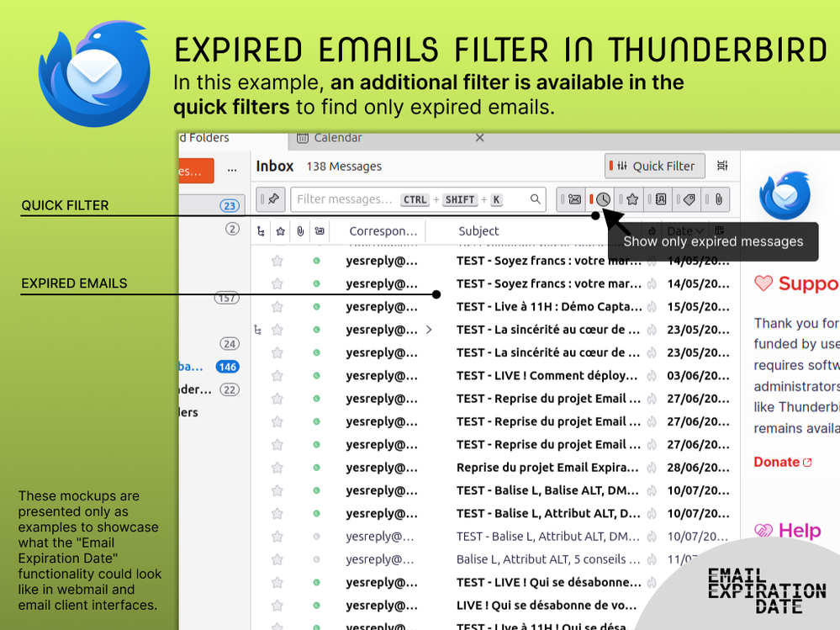Sort by the read status column header icon
This screenshot has height=630, width=840.
tap(320, 231)
